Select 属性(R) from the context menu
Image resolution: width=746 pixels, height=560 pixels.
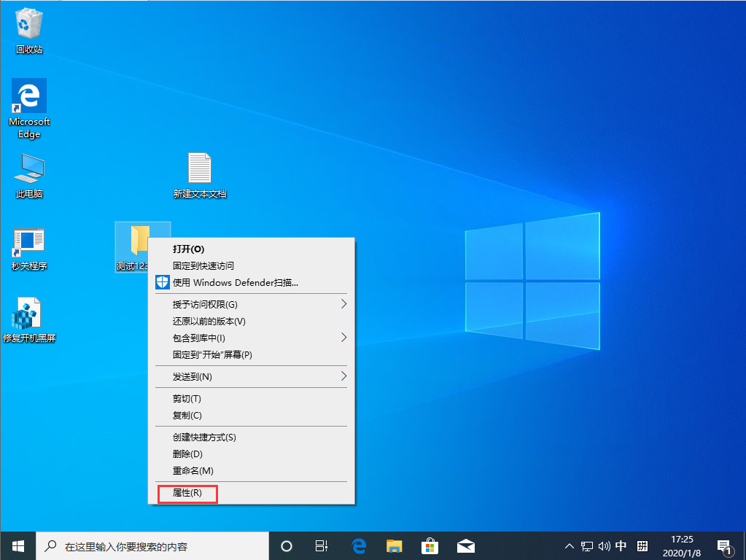[x=187, y=493]
